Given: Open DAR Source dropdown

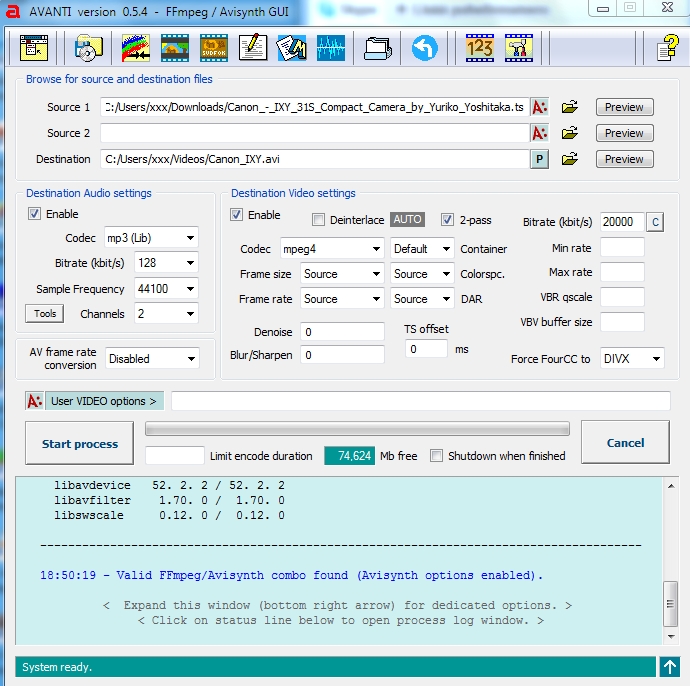Looking at the screenshot, I should 422,299.
